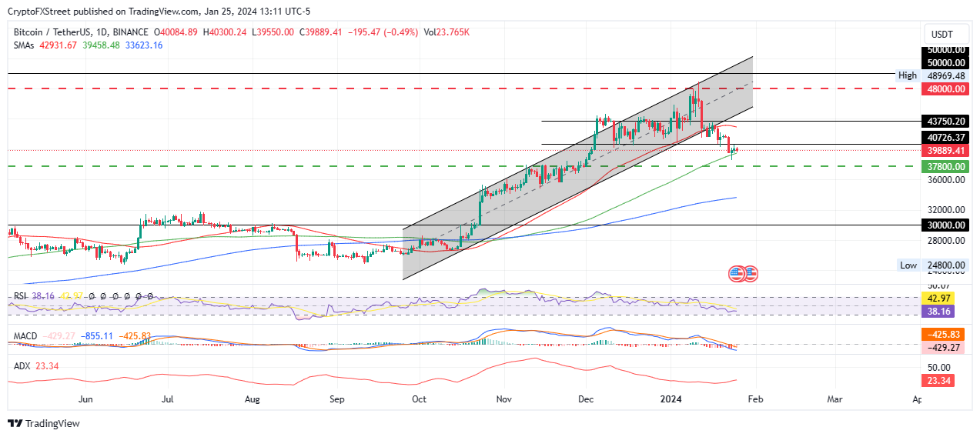Viewport: 980px width, 437px height.
Task: Click the TradingView logo at bottom left
Action: [x=44, y=423]
